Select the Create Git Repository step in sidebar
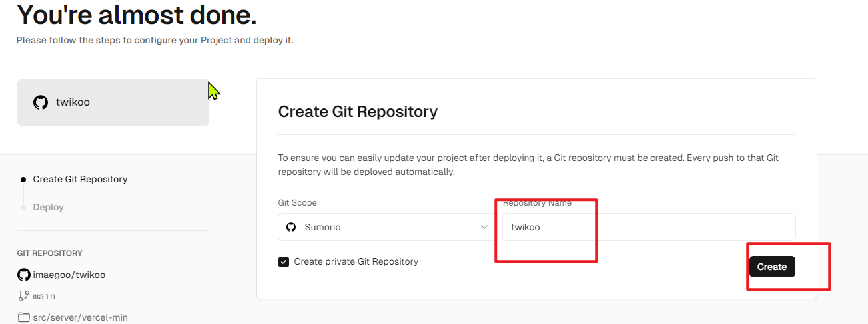Viewport: 868px width, 324px height. pos(80,179)
